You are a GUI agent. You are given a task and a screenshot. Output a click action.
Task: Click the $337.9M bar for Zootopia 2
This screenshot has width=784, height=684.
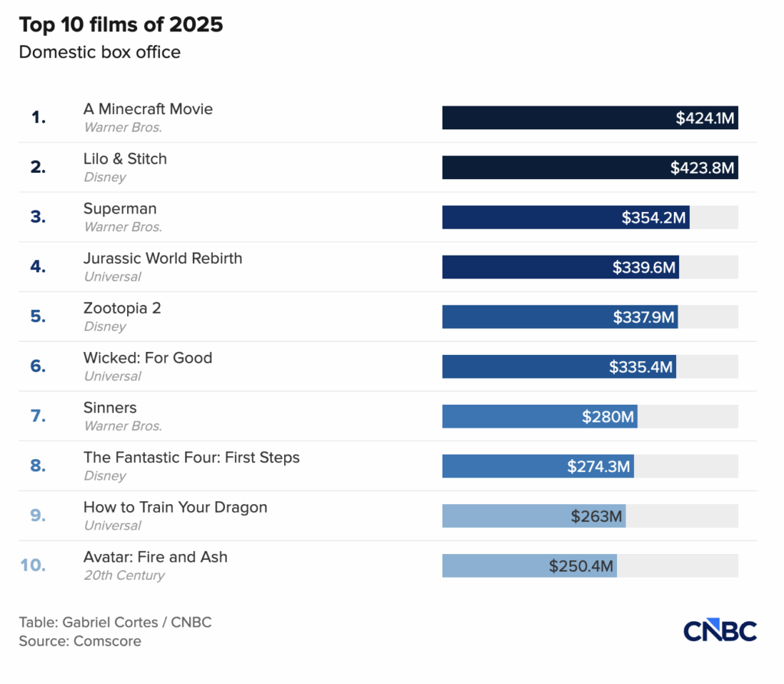(x=560, y=317)
